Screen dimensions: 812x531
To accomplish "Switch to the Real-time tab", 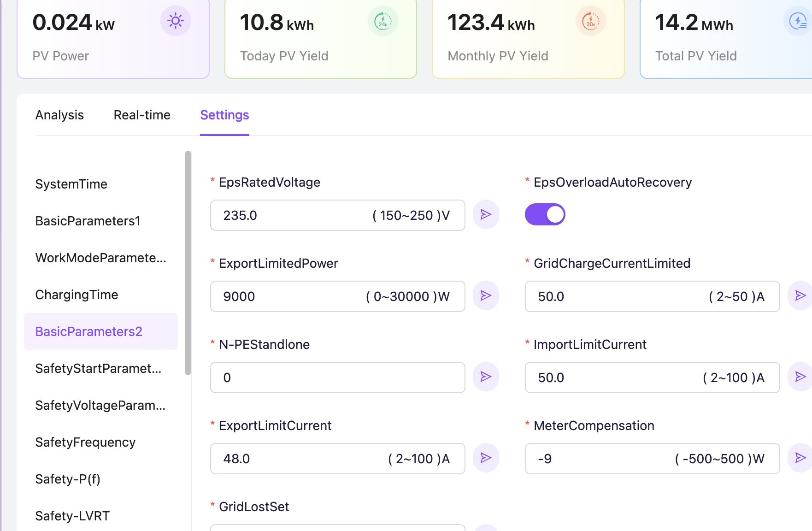I will [x=142, y=115].
